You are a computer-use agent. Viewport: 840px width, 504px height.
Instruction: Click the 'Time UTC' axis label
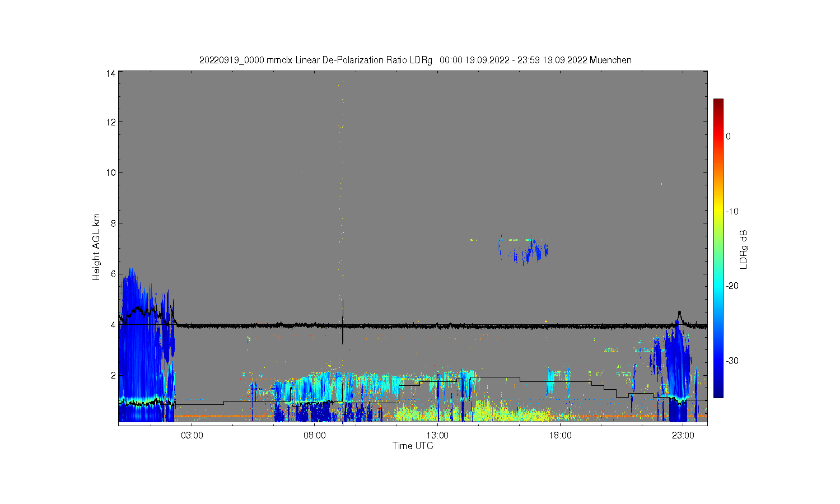pos(413,446)
